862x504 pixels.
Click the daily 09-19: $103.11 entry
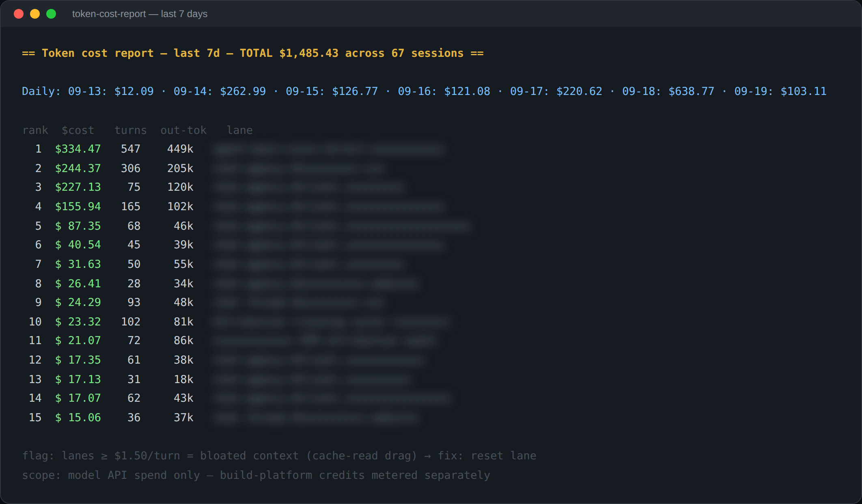(x=780, y=91)
